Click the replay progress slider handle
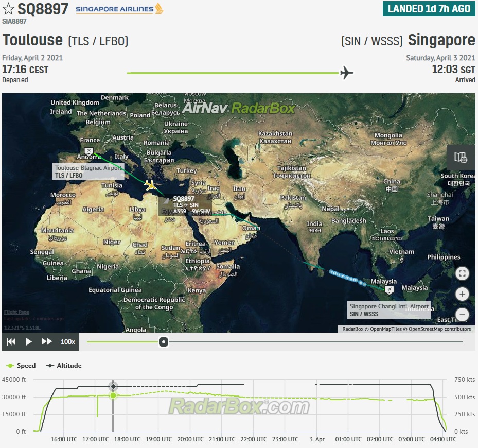 164,342
